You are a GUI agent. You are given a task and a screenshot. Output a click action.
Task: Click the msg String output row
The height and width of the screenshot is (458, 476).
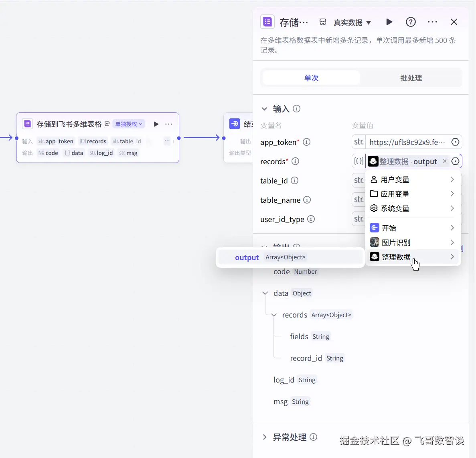pos(291,401)
